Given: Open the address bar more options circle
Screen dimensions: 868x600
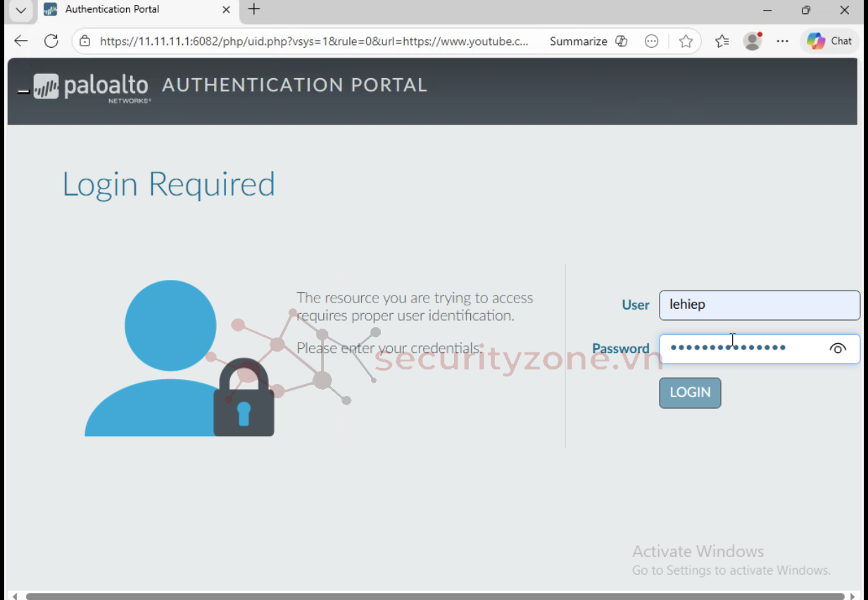Looking at the screenshot, I should click(x=652, y=42).
